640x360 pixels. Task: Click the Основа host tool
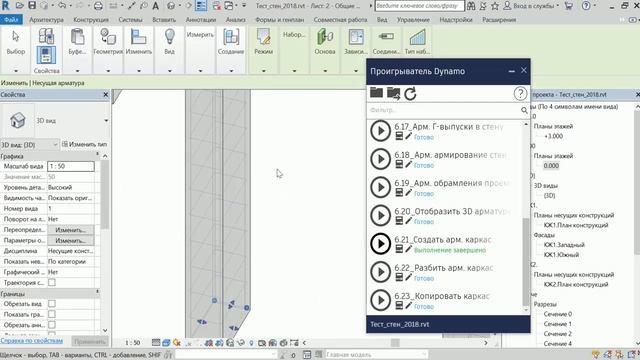click(325, 42)
